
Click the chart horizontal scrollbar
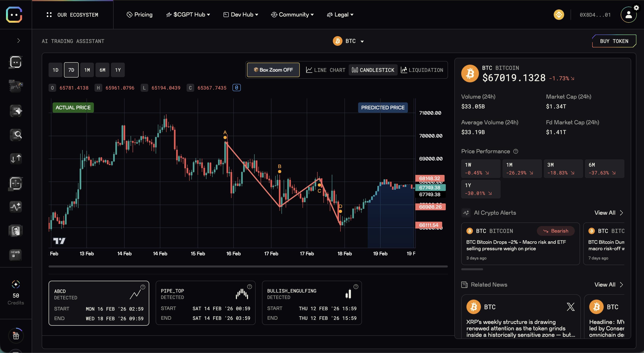(x=248, y=266)
